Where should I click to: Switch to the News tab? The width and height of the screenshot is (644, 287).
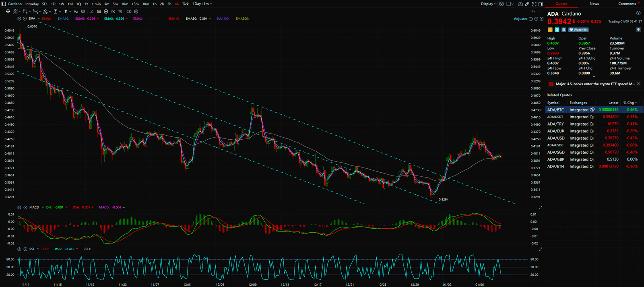(594, 4)
